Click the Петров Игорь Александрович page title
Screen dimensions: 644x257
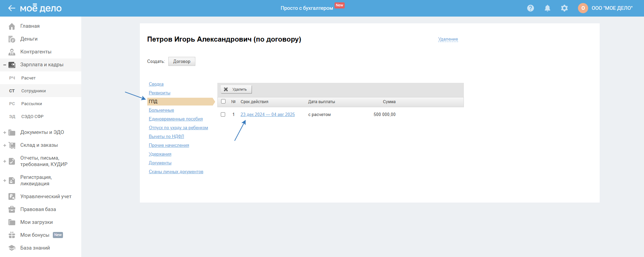(224, 39)
